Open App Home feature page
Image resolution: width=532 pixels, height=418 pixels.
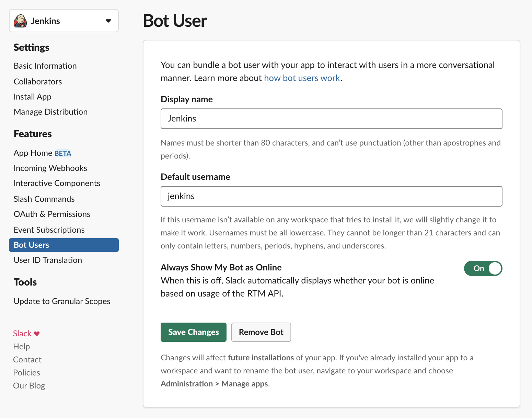pyautogui.click(x=33, y=153)
